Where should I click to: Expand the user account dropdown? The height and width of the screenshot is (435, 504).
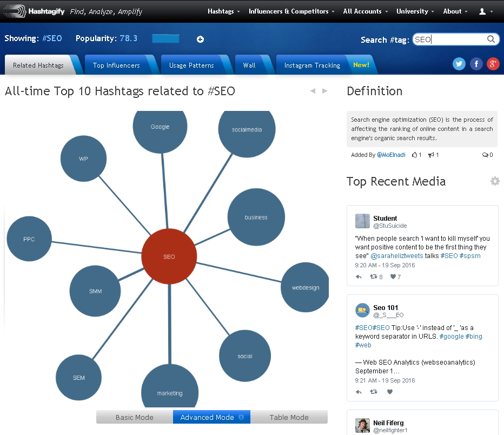click(486, 11)
